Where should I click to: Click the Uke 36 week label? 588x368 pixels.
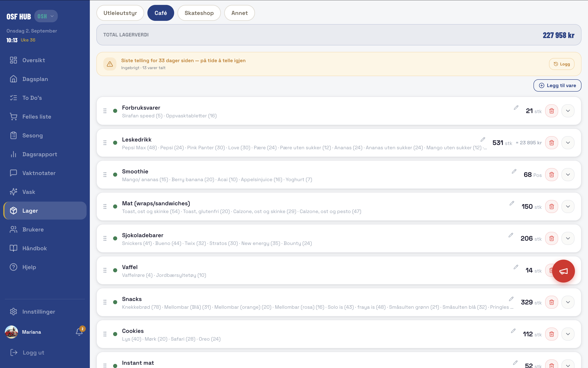click(28, 40)
